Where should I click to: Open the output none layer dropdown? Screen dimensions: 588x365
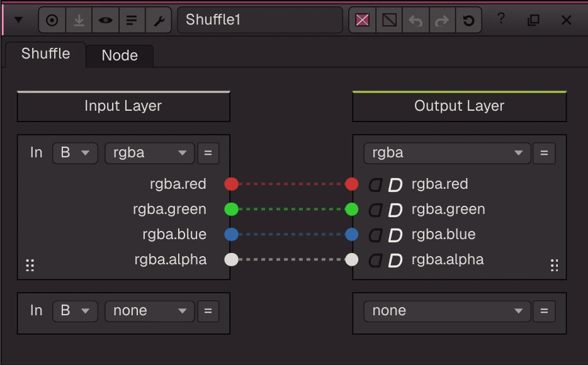coord(447,311)
